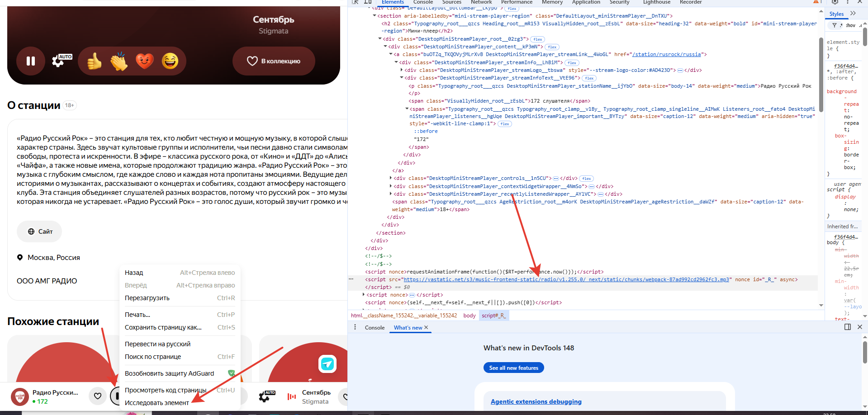
Task: Open the Performance tab in DevTools
Action: pyautogui.click(x=517, y=2)
